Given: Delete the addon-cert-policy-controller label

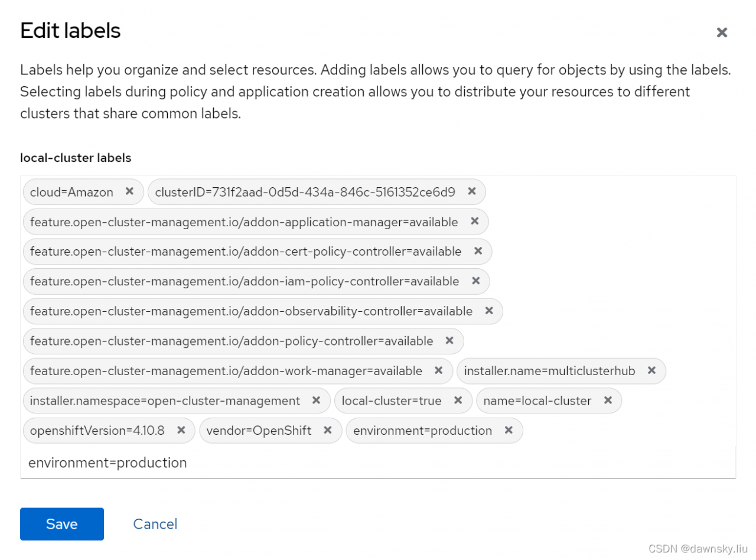Looking at the screenshot, I should click(x=478, y=252).
